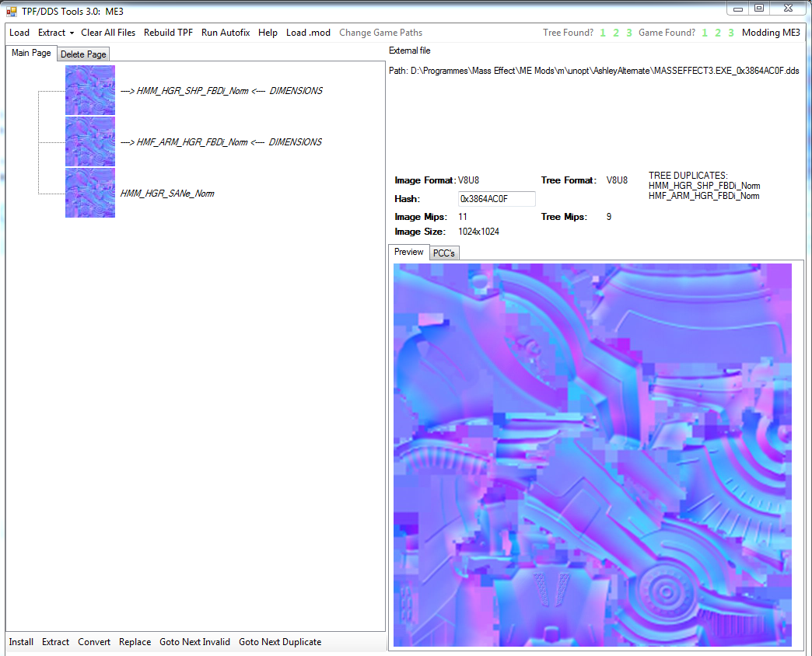Close the TPF/DDS Tools window
Viewport: 812px width, 656px height.
[x=788, y=9]
